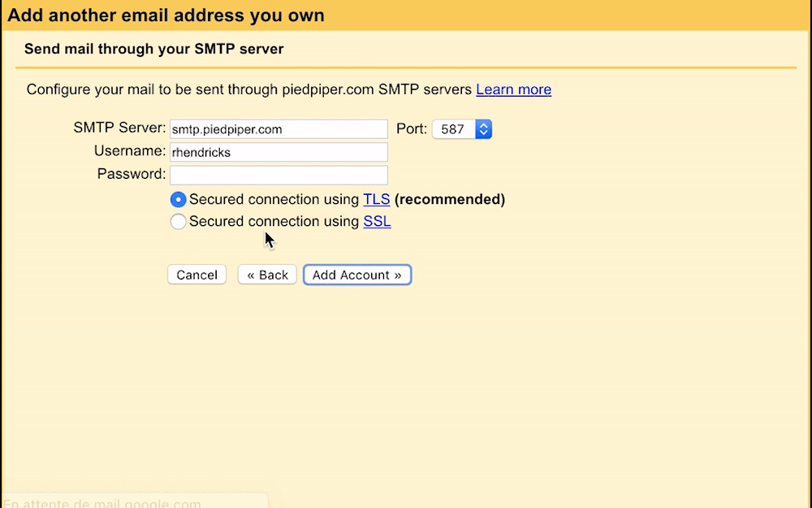
Task: Click the 'Send mail through your SMTP server' heading
Action: (153, 50)
